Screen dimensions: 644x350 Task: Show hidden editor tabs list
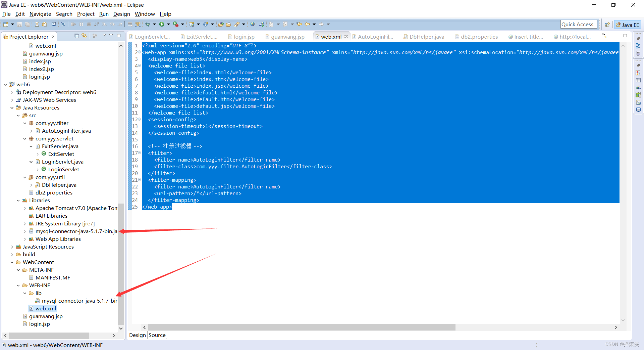click(x=604, y=36)
